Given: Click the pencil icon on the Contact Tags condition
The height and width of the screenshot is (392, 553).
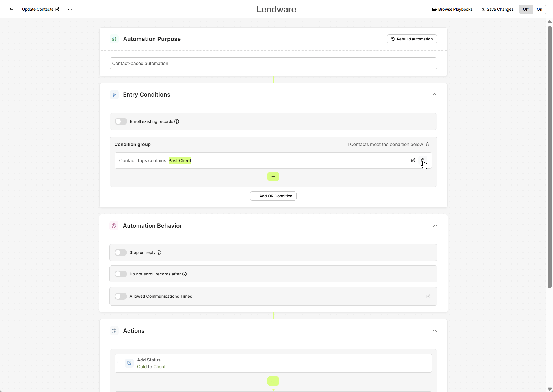Looking at the screenshot, I should (413, 160).
